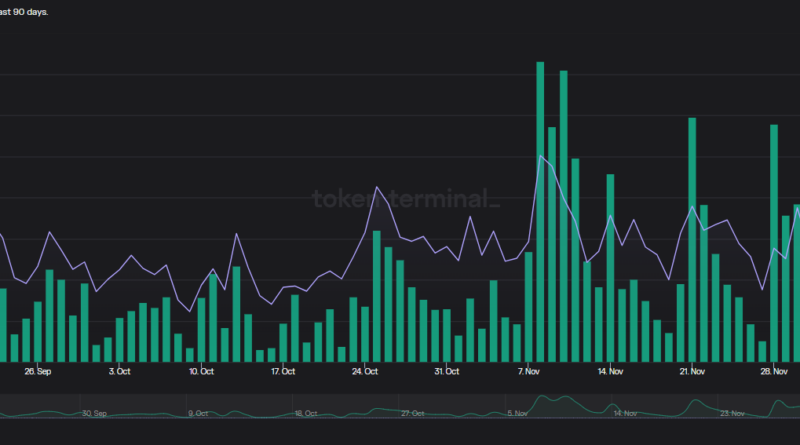Click the 7. Nov x-axis label
800x445 pixels.
(529, 371)
